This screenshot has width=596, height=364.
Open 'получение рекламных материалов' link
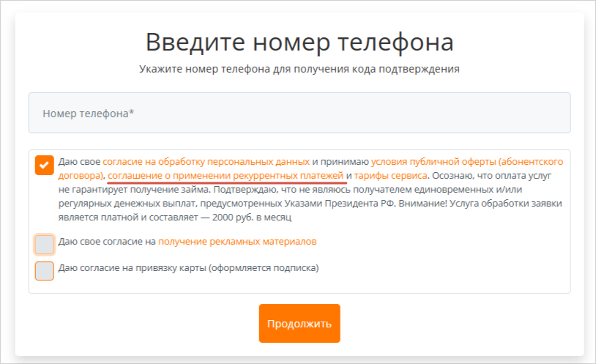(x=237, y=242)
